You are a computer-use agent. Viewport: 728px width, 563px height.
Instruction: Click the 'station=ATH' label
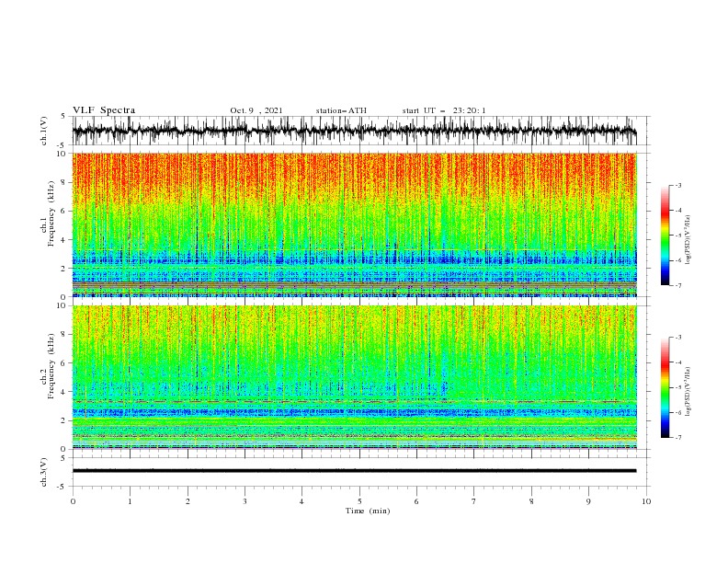click(x=341, y=110)
